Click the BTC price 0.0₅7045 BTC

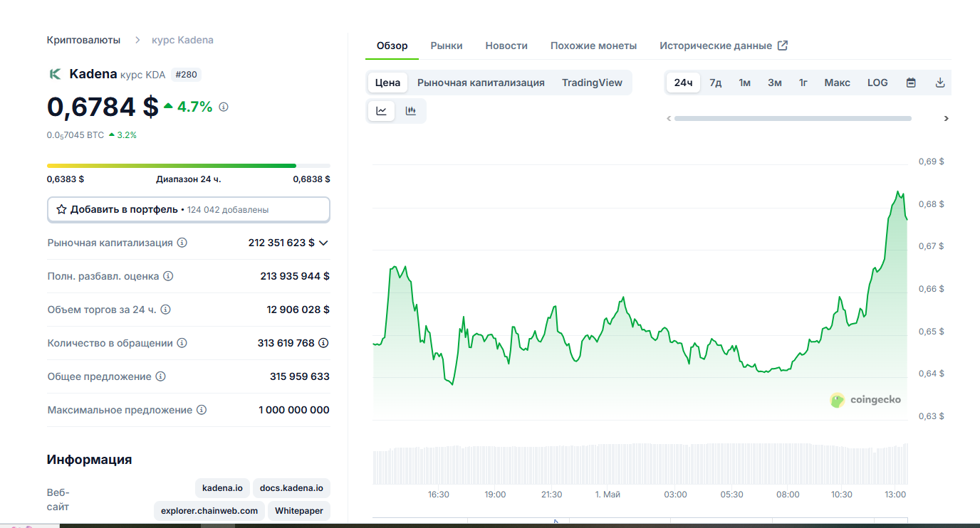tap(75, 134)
